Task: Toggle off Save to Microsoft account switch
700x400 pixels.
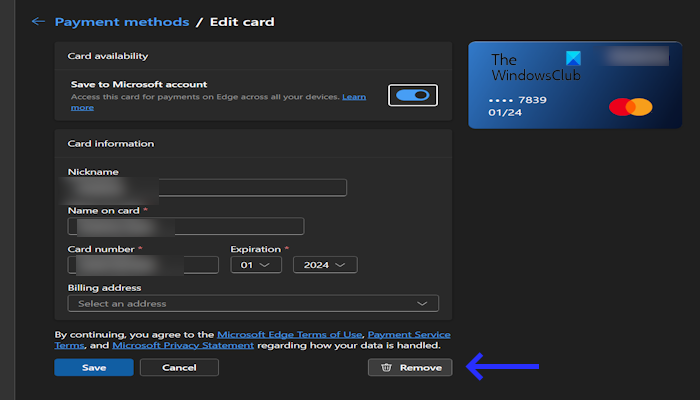Action: [412, 95]
